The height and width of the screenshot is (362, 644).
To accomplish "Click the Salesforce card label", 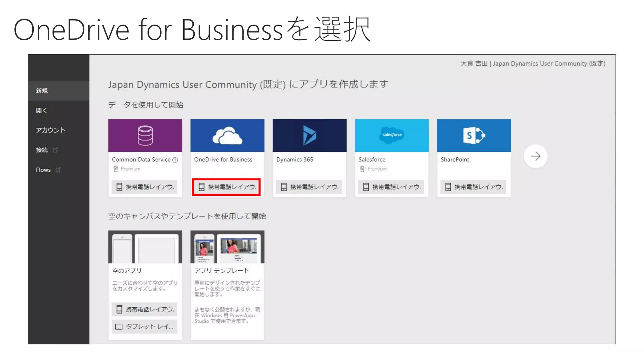I will click(372, 160).
